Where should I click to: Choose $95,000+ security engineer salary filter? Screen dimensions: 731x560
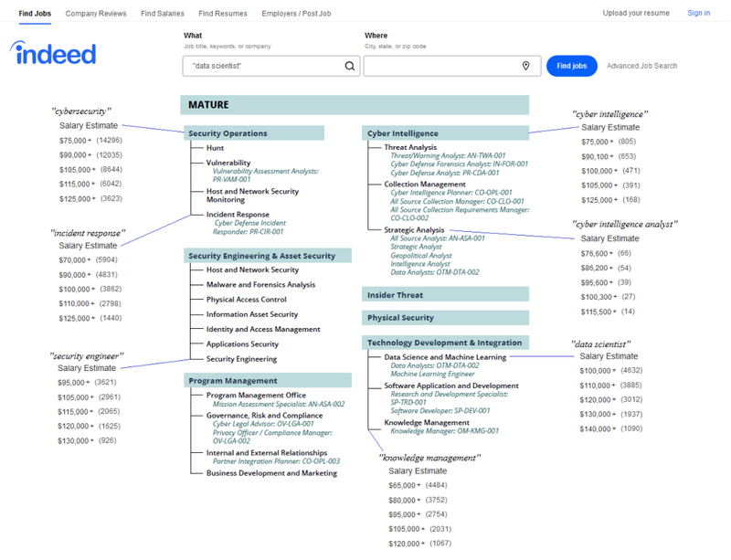[75, 383]
